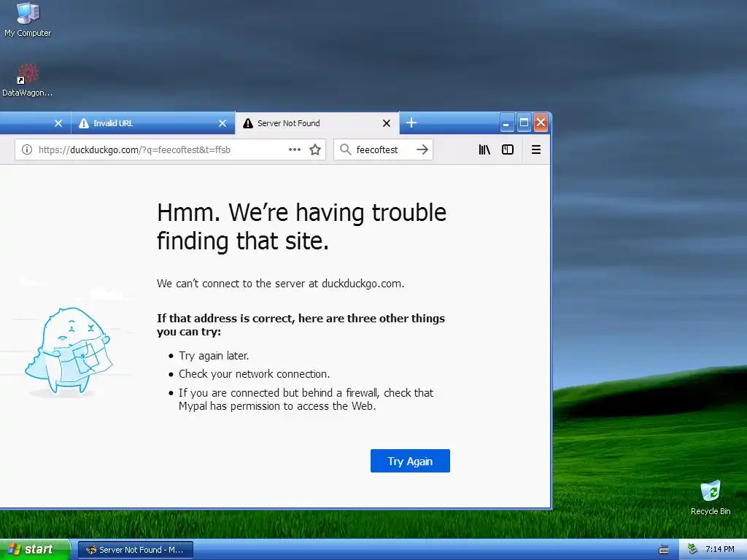
Task: Click the 'Check your network connection.' text
Action: pyautogui.click(x=254, y=374)
